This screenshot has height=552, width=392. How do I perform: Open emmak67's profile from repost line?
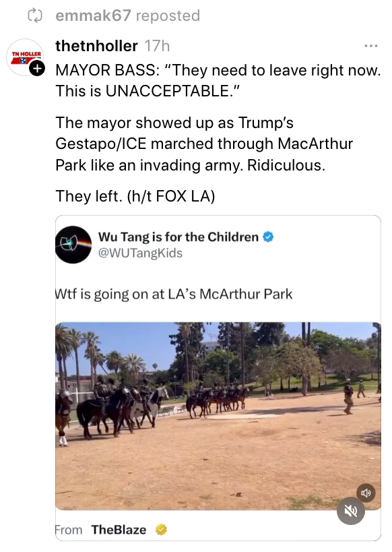click(x=93, y=16)
